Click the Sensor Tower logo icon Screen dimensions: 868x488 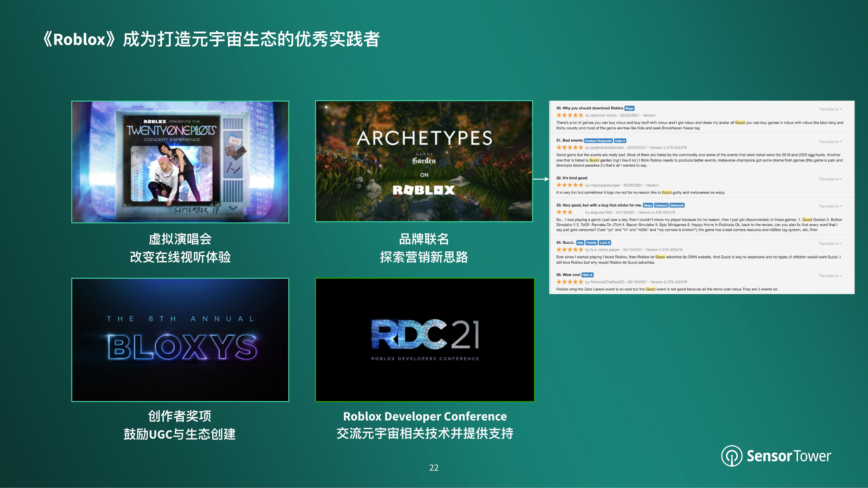[732, 456]
